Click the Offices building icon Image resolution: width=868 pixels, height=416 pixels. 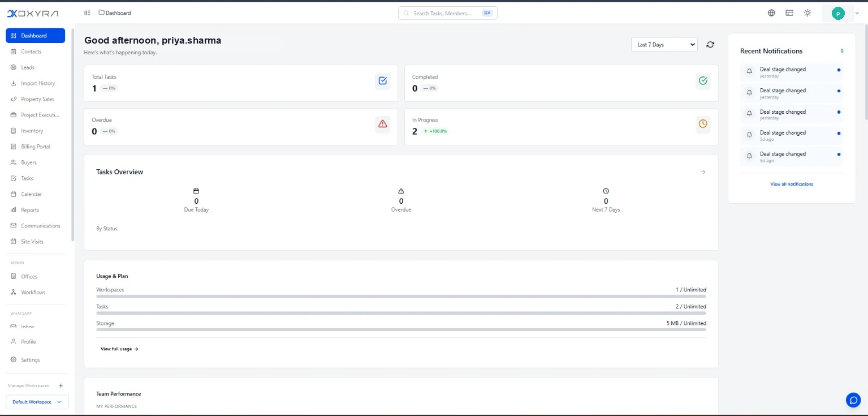pos(14,277)
